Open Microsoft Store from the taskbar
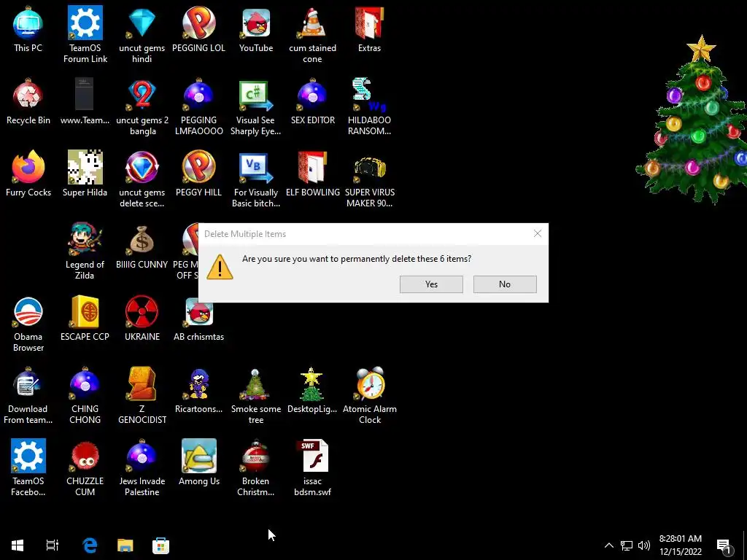Screen dimensions: 747x560 pyautogui.click(x=160, y=545)
